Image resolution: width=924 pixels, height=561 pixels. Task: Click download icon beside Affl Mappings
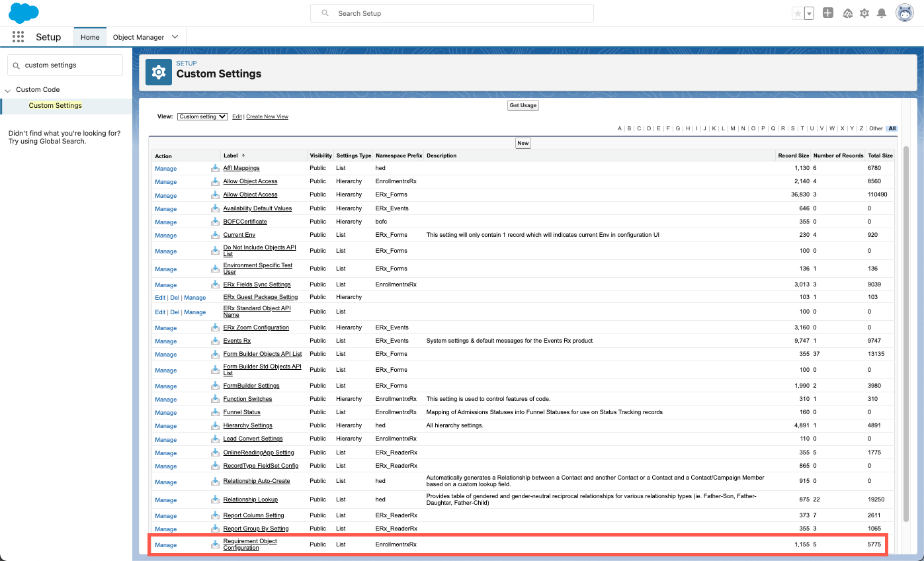point(215,168)
